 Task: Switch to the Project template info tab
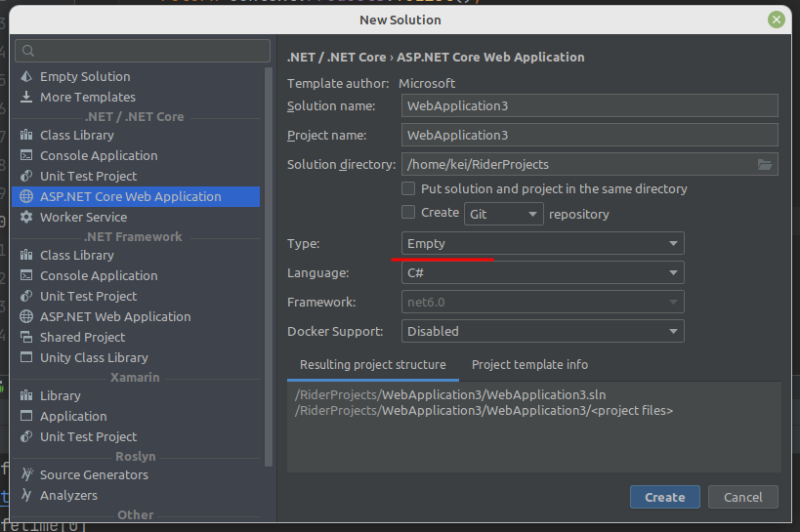pyautogui.click(x=529, y=365)
